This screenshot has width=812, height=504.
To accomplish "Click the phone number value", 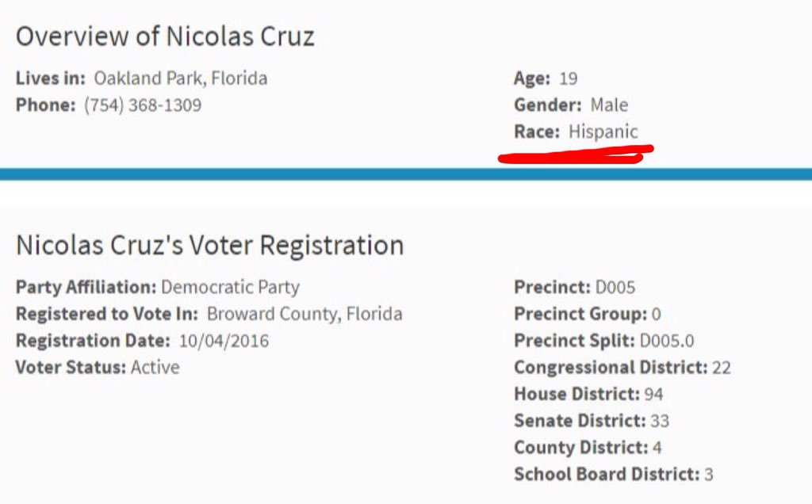I will pos(143,105).
